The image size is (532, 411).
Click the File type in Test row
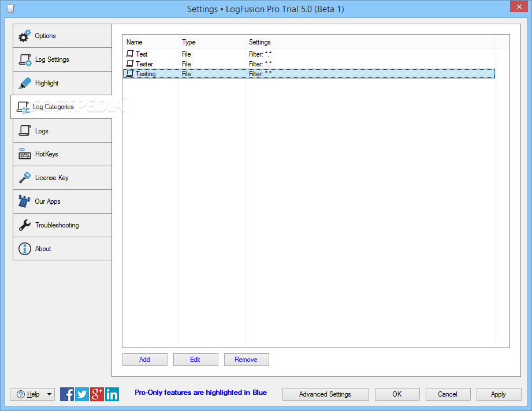coord(186,54)
